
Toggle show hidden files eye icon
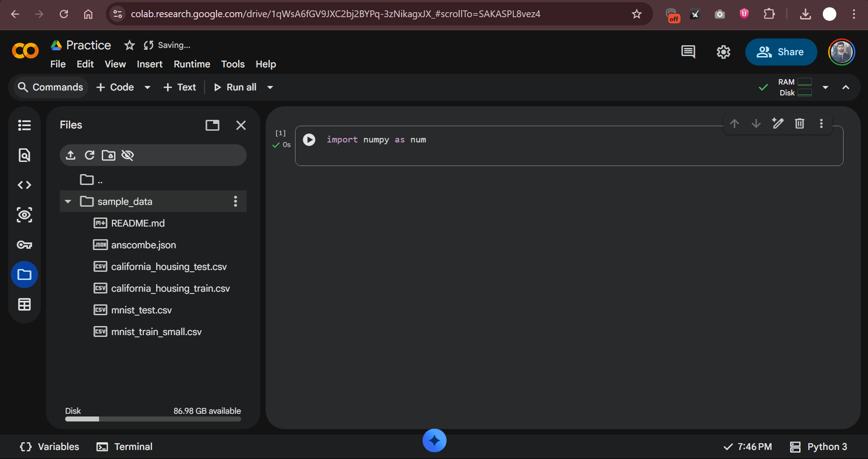point(128,155)
